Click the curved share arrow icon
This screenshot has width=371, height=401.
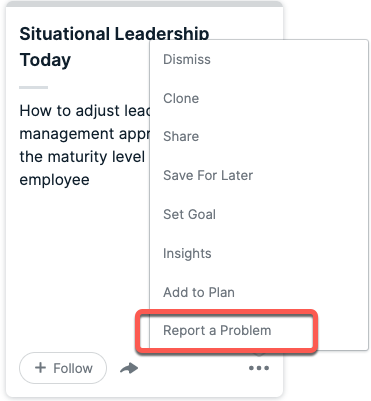(129, 368)
